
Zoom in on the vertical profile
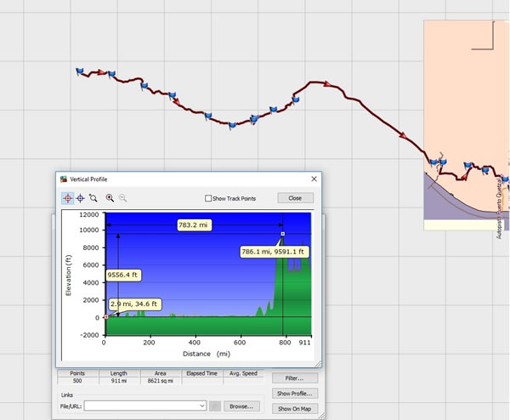110,198
